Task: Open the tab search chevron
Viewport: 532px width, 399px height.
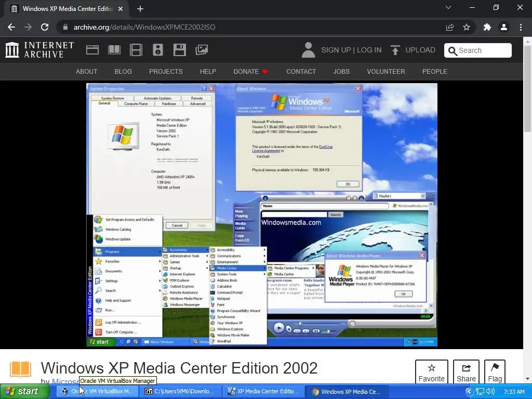Action: point(448,7)
